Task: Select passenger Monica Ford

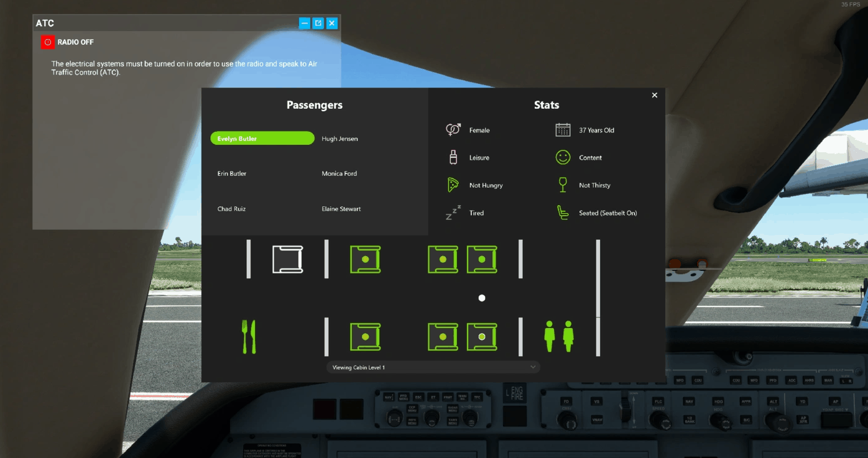Action: click(x=339, y=174)
